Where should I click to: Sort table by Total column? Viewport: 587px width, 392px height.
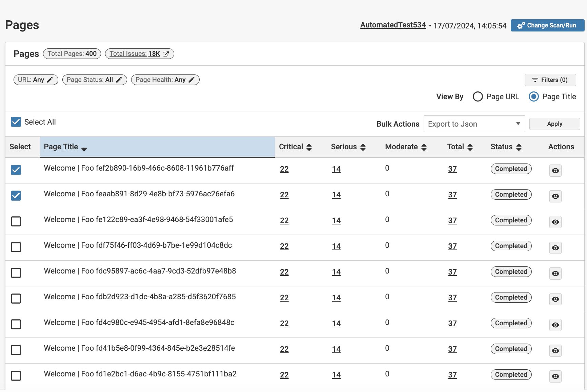470,147
